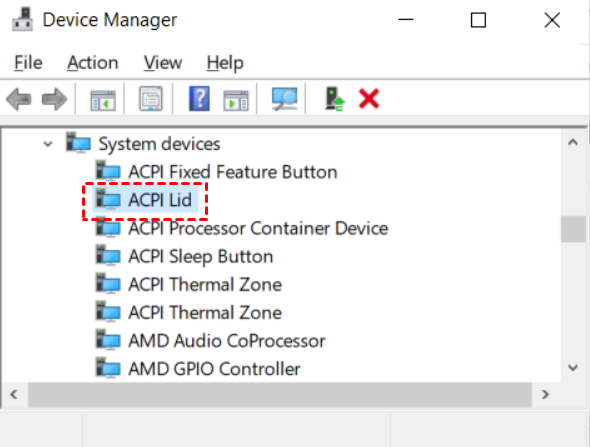Select AMD GPIO Controller device
The image size is (590, 447).
pyautogui.click(x=214, y=369)
